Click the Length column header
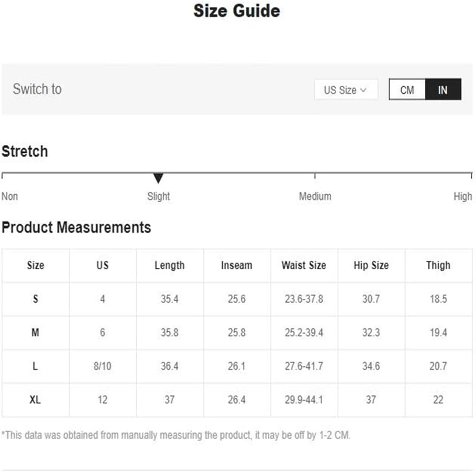 click(169, 265)
